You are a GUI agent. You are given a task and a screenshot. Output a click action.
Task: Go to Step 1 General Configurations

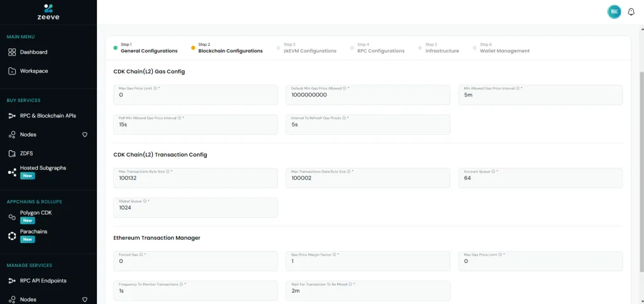[x=149, y=48]
